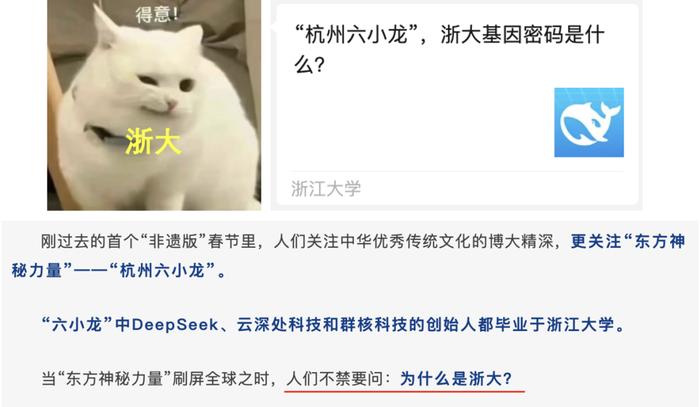700x407 pixels.
Task: Click the gray 浙江大学 source label
Action: tap(326, 188)
